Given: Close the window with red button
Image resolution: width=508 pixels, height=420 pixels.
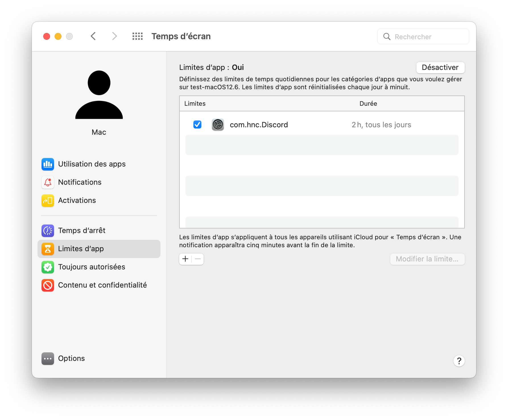Looking at the screenshot, I should (x=47, y=36).
